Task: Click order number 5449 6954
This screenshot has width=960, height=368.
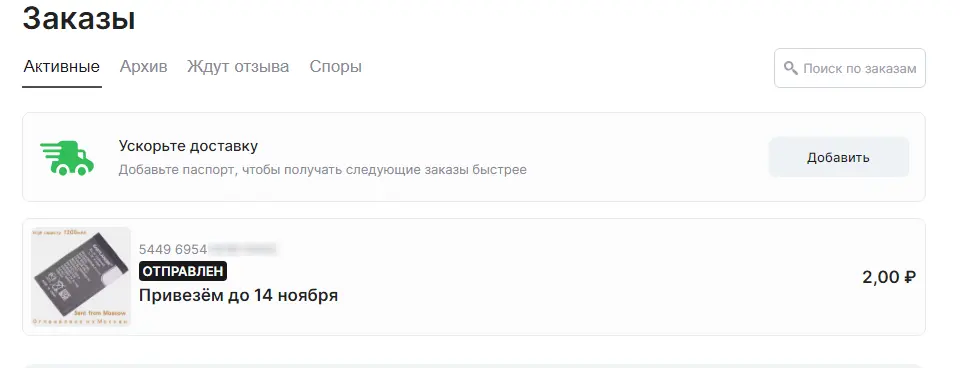Action: (173, 249)
